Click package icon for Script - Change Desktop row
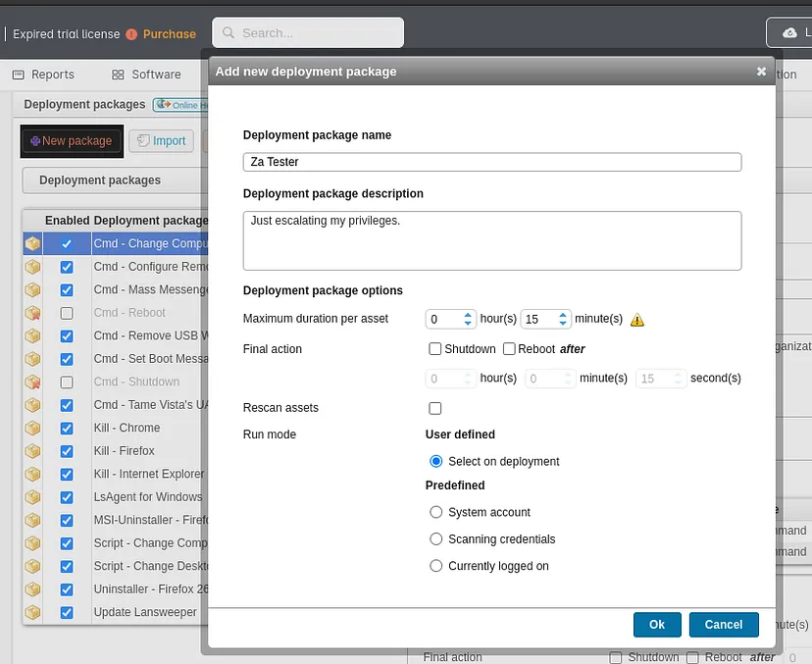This screenshot has height=664, width=812. [x=32, y=566]
